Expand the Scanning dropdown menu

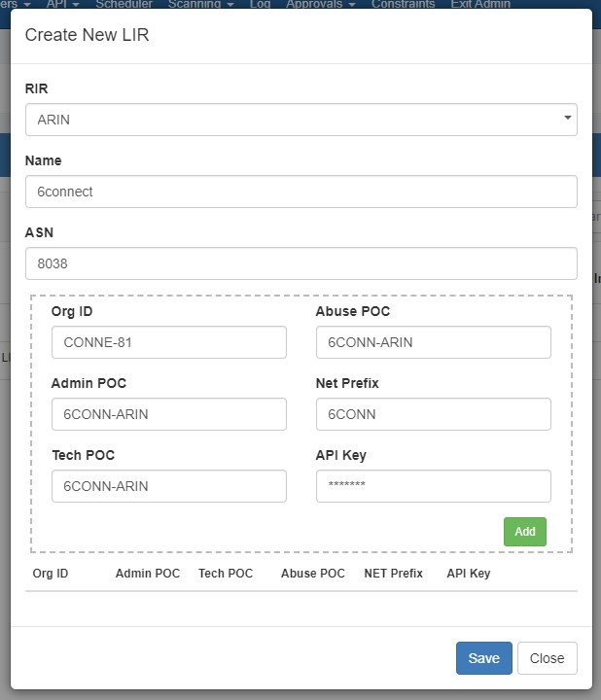200,4
